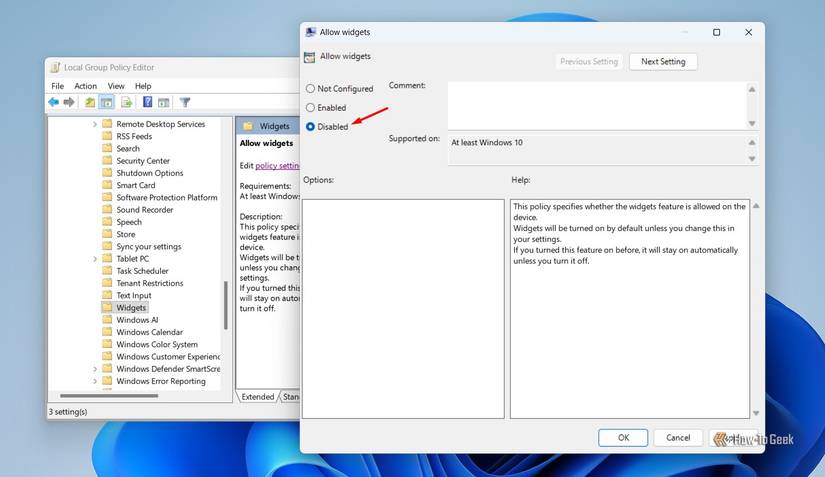Select Sync your settings in the tree
The width and height of the screenshot is (825, 477).
point(149,246)
